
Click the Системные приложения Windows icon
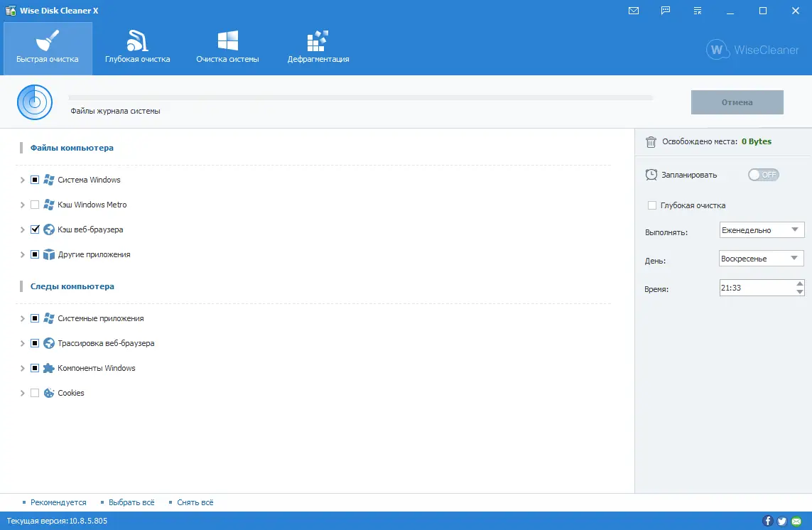click(x=49, y=318)
